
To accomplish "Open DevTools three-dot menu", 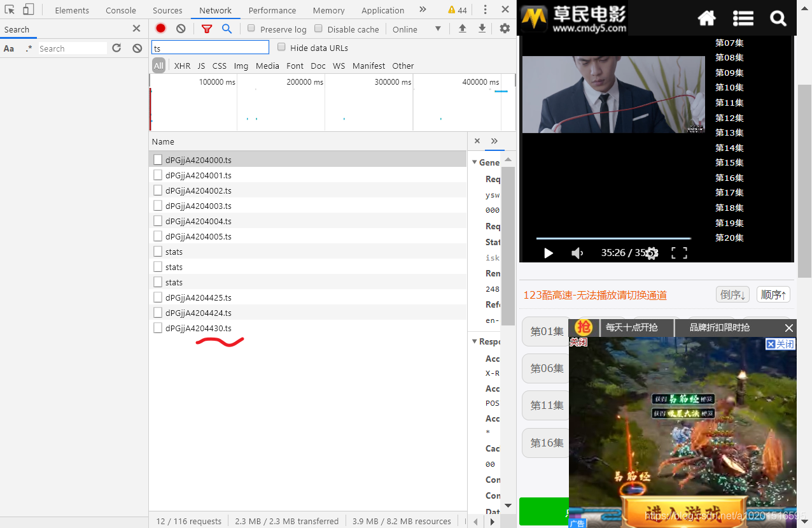I will (x=485, y=10).
